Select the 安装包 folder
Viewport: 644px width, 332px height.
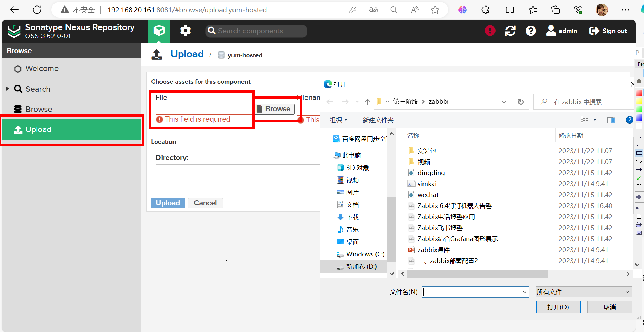tap(422, 151)
